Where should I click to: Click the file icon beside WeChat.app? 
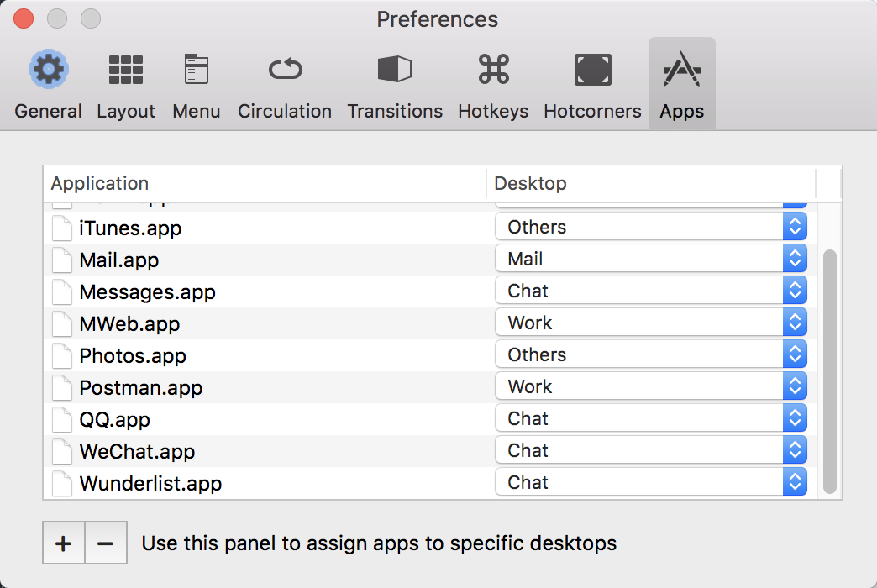[62, 451]
